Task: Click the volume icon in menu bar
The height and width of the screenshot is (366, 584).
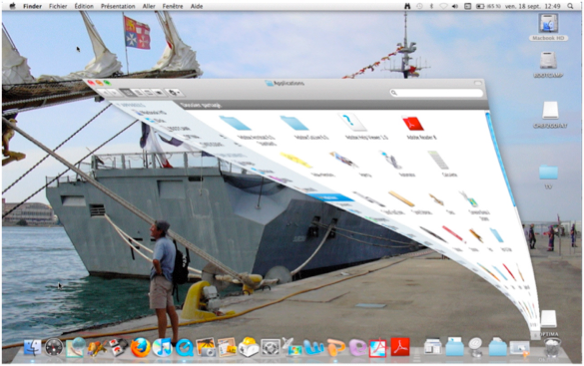Action: point(455,6)
